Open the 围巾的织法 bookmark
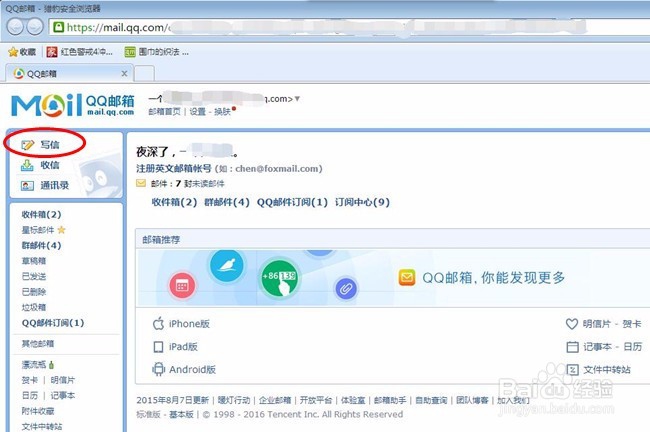This screenshot has height=432, width=650. pyautogui.click(x=157, y=52)
